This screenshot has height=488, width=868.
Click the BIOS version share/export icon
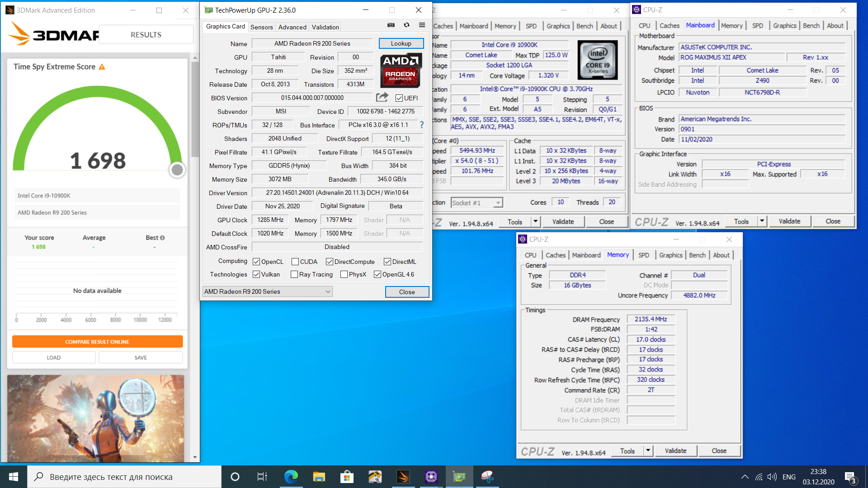382,97
